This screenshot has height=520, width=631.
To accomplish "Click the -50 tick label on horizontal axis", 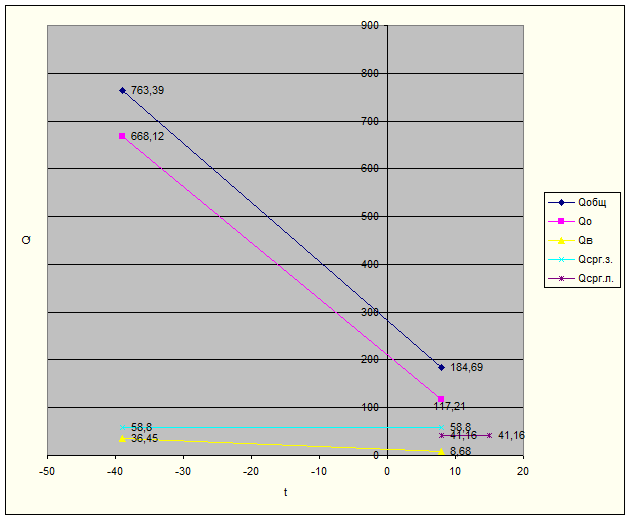I will [47, 470].
